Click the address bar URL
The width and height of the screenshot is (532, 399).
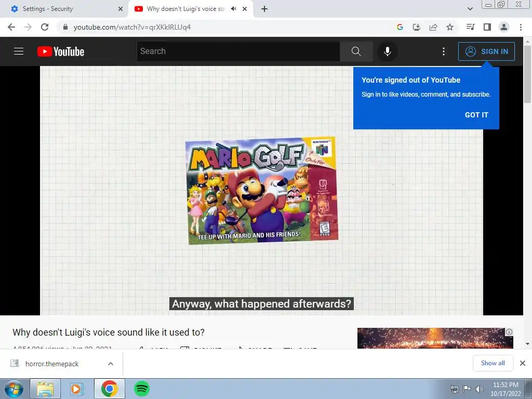click(132, 27)
